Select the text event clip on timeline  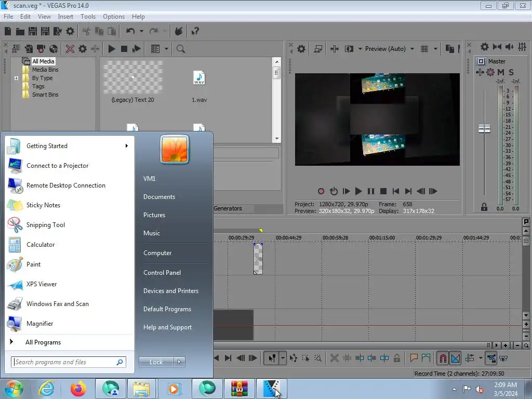click(x=258, y=259)
